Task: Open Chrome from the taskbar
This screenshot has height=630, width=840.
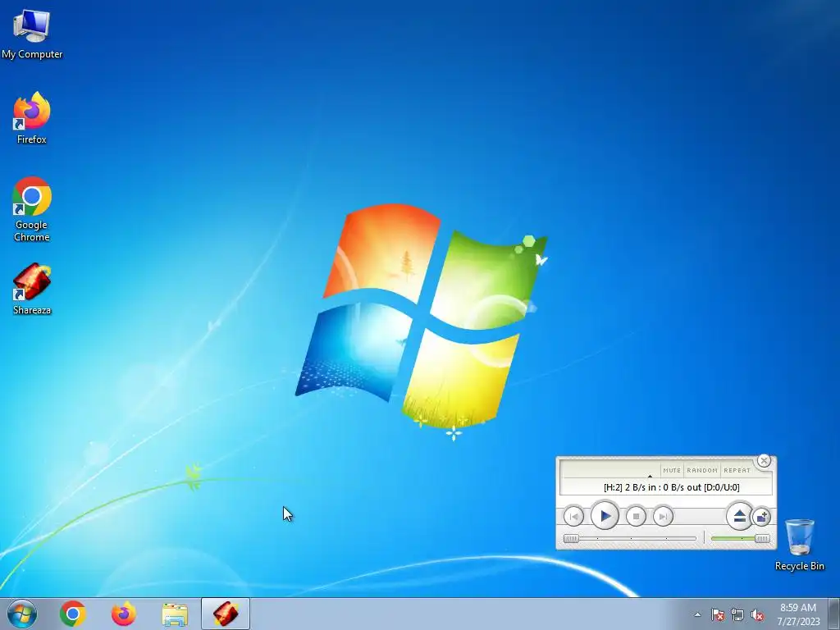Action: tap(73, 614)
